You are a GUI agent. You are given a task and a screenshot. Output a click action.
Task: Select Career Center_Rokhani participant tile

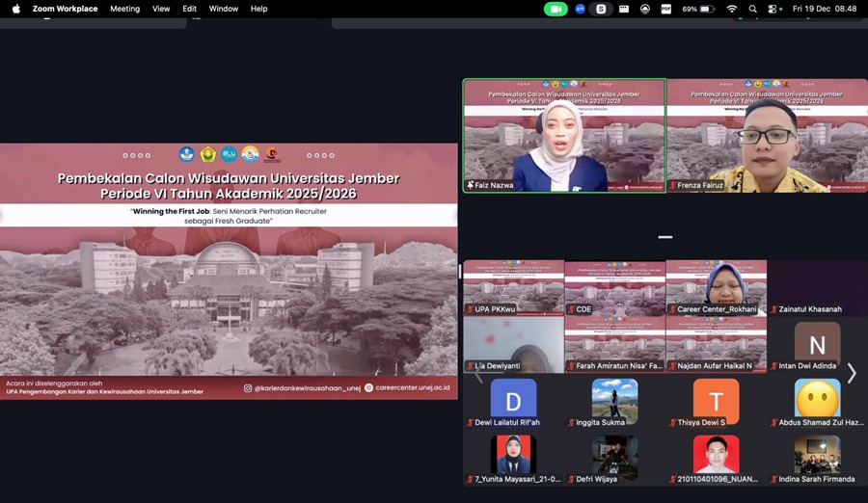pos(716,287)
